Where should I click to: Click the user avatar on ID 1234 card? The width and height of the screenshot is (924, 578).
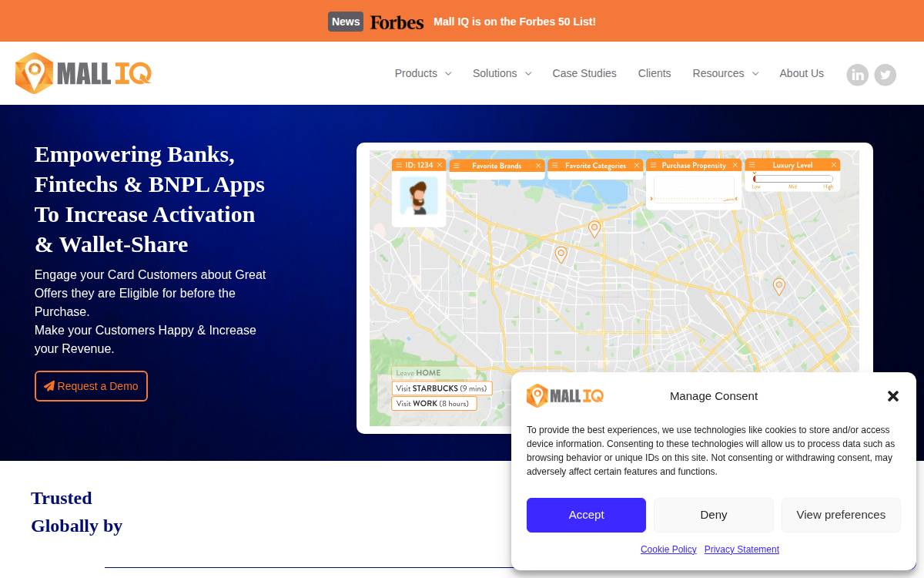point(419,197)
